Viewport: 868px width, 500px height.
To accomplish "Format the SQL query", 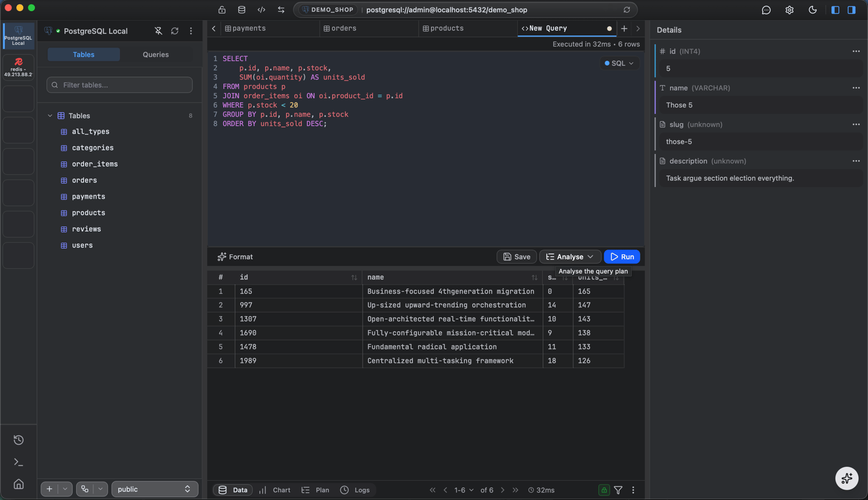I will point(235,257).
